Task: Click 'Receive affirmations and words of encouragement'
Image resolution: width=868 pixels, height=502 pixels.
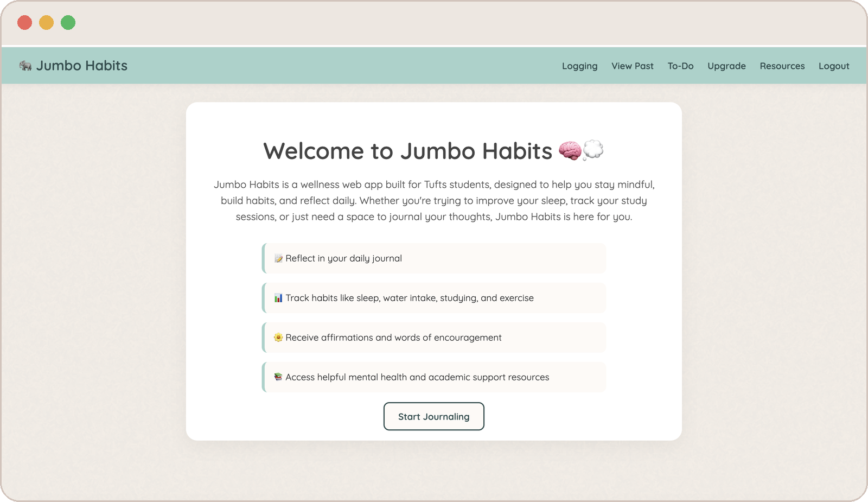Action: coord(393,338)
